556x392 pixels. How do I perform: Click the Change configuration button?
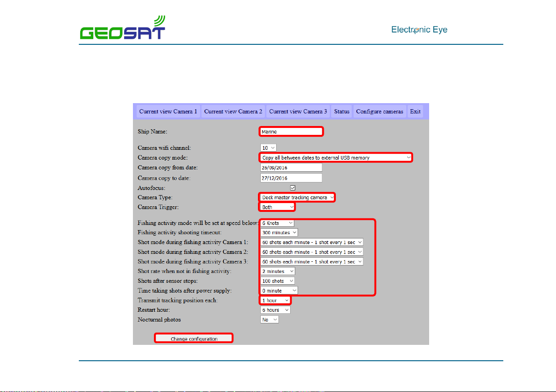point(194,338)
